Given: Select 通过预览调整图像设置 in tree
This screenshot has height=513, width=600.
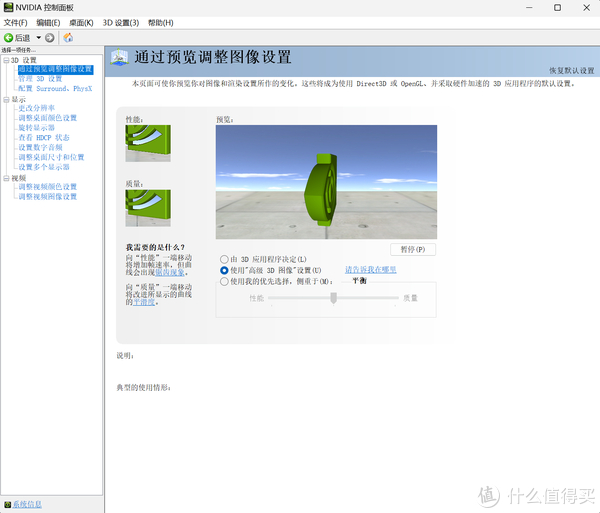Looking at the screenshot, I should (55, 69).
